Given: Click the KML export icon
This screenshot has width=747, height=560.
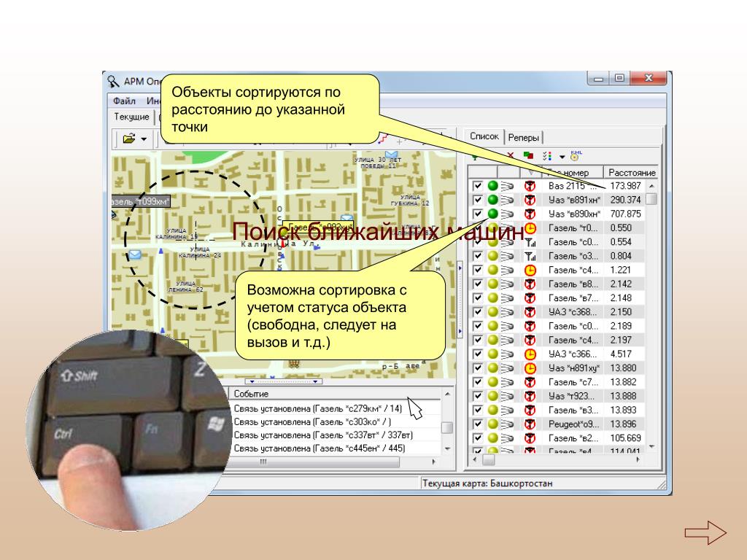Looking at the screenshot, I should point(576,155).
